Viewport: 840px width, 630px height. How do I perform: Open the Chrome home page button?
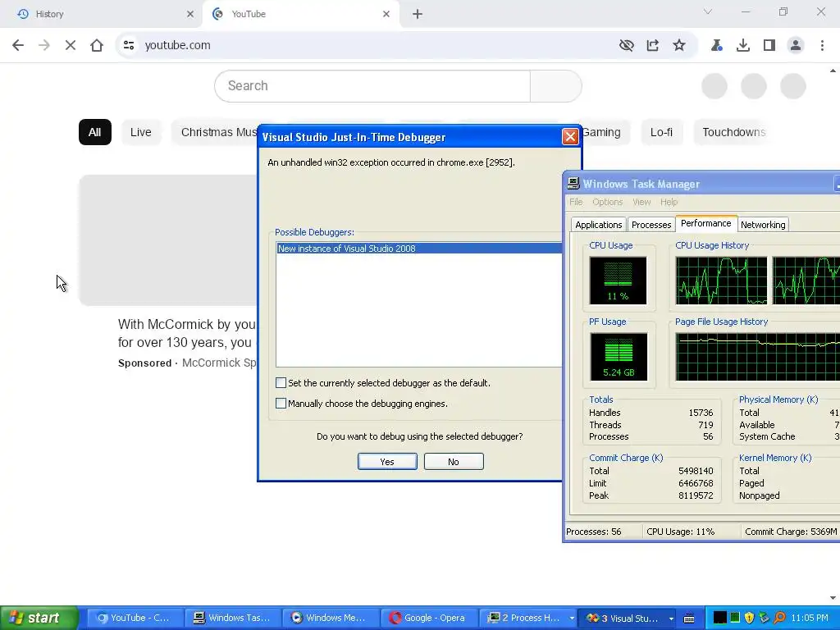[x=97, y=46]
